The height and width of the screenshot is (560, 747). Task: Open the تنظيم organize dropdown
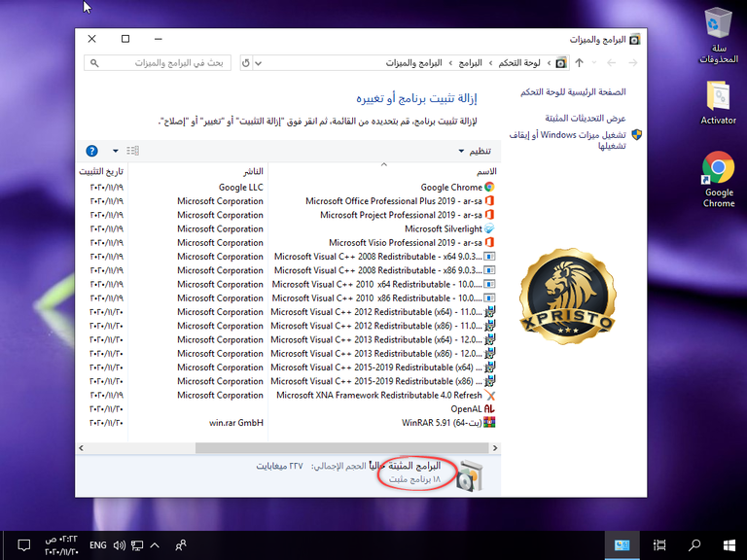pos(475,151)
